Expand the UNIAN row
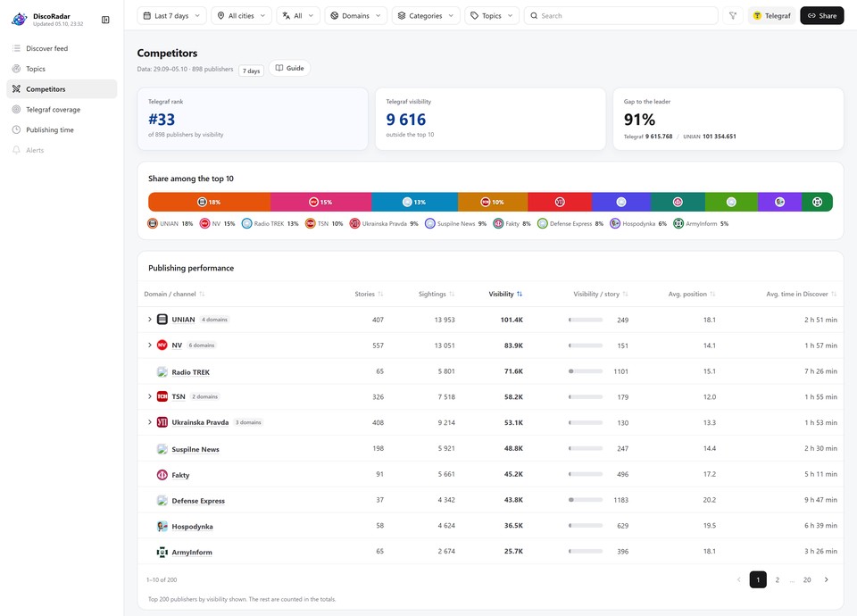The height and width of the screenshot is (616, 857). [150, 320]
